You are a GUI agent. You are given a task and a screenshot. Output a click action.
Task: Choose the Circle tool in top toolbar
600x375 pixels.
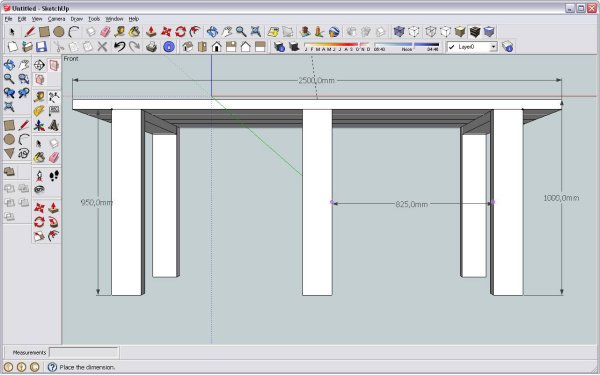point(59,32)
